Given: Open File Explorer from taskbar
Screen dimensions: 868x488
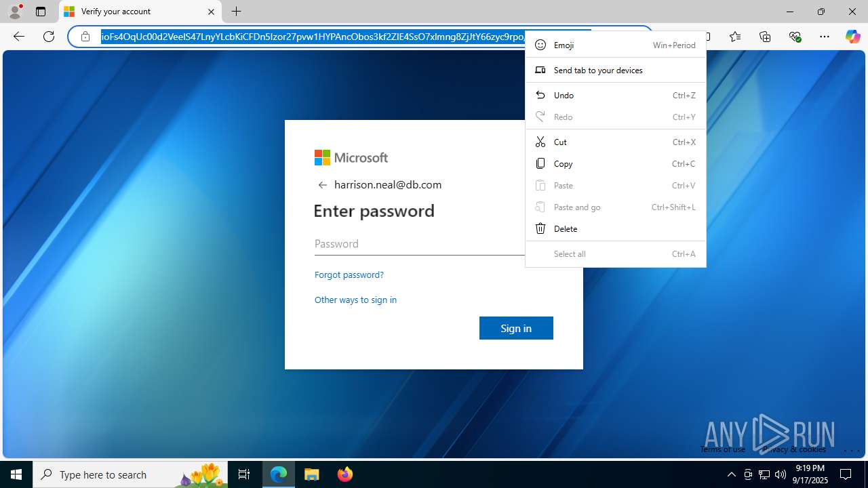Looking at the screenshot, I should pyautogui.click(x=312, y=474).
